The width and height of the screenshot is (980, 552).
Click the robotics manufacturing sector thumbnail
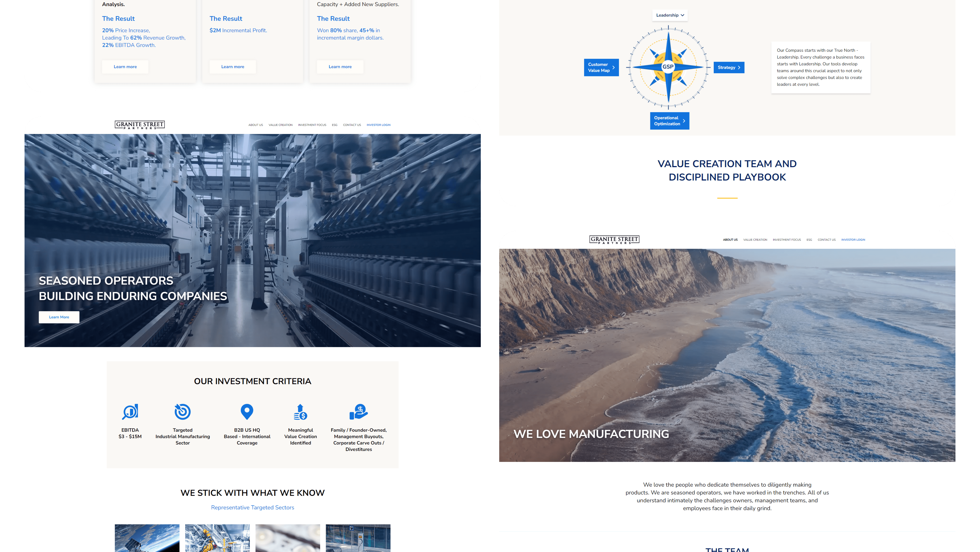217,538
